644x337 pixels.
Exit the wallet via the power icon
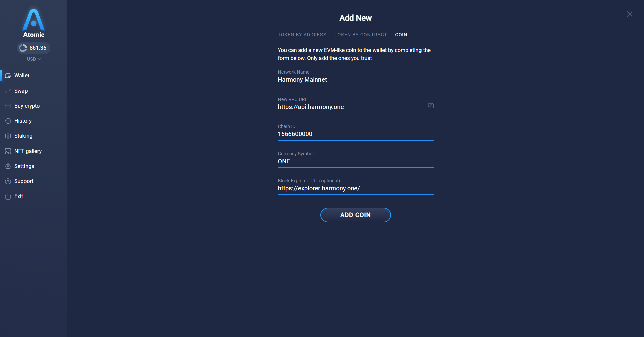8,196
